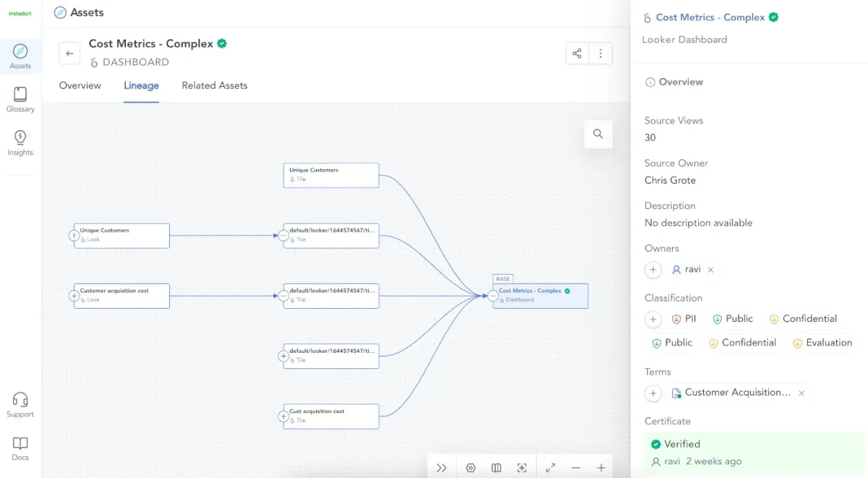Select the Unique Customers Tile node
The height and width of the screenshot is (478, 868).
tap(331, 176)
